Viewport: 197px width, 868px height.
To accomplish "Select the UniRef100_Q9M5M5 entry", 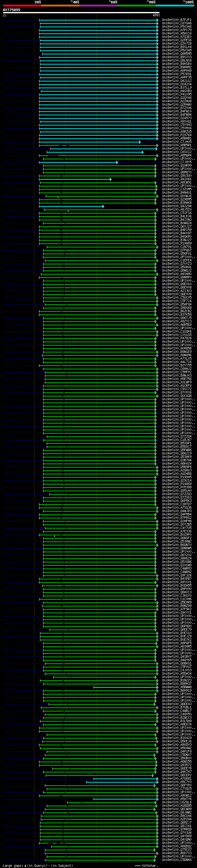I will (176, 54).
